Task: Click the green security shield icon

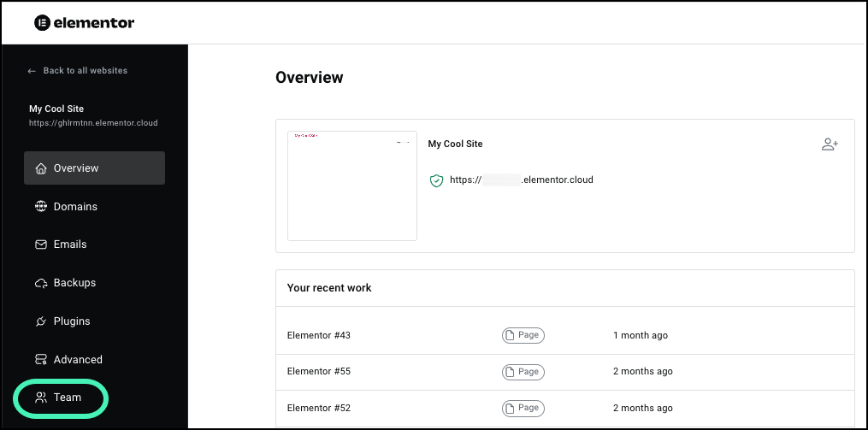Action: (437, 180)
